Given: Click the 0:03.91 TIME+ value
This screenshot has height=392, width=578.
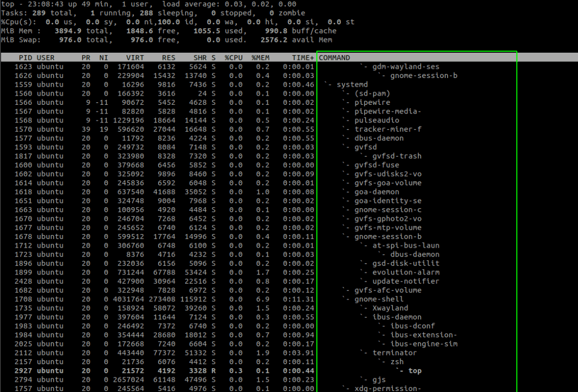Looking at the screenshot, I should click(x=299, y=353).
